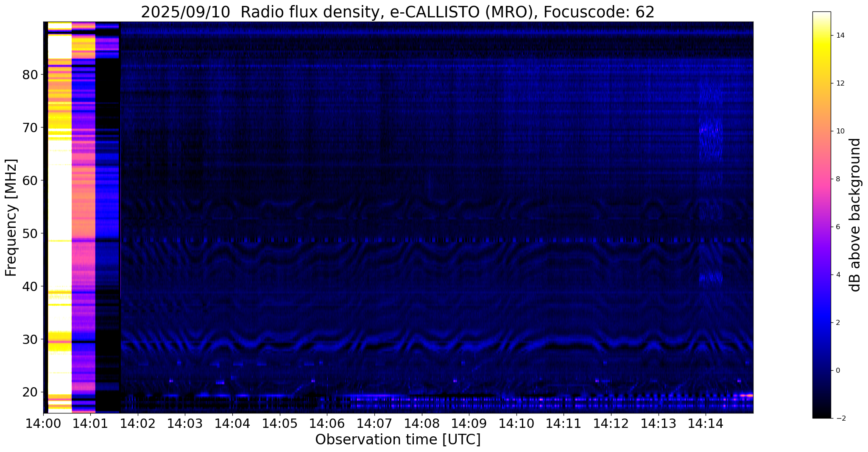Click the 'Observation time [UTC]' axis label

[x=398, y=440]
